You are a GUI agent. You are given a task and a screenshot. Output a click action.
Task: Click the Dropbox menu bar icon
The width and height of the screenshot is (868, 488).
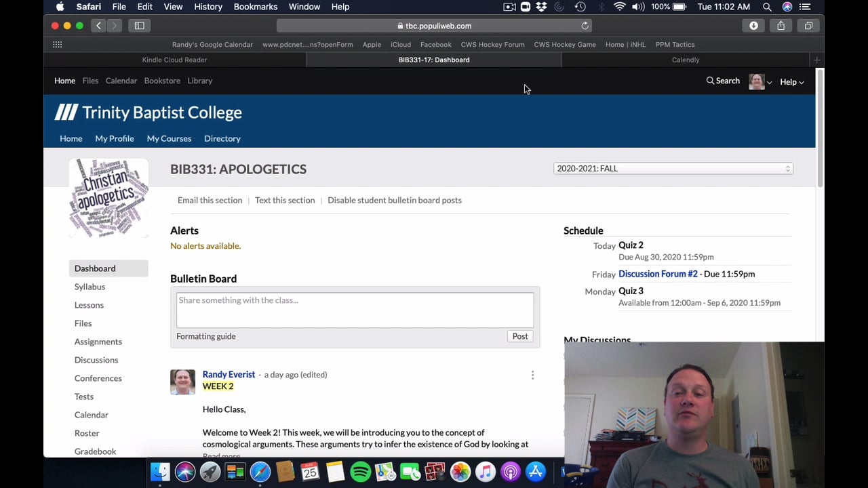541,7
